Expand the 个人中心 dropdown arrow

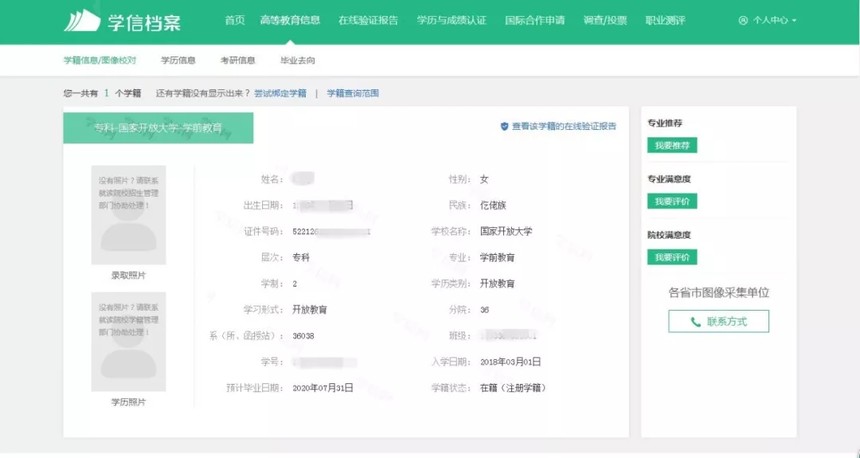794,21
